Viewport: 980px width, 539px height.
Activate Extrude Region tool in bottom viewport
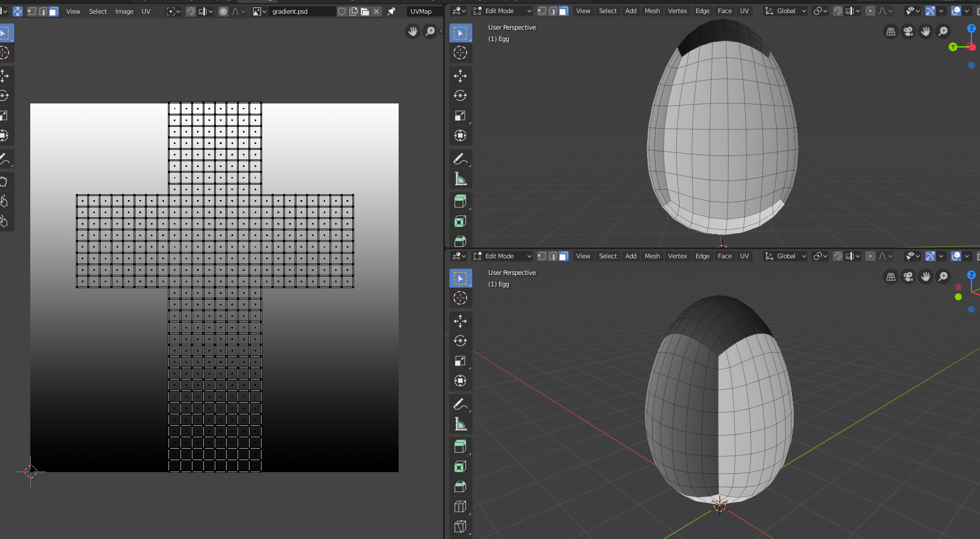click(460, 446)
